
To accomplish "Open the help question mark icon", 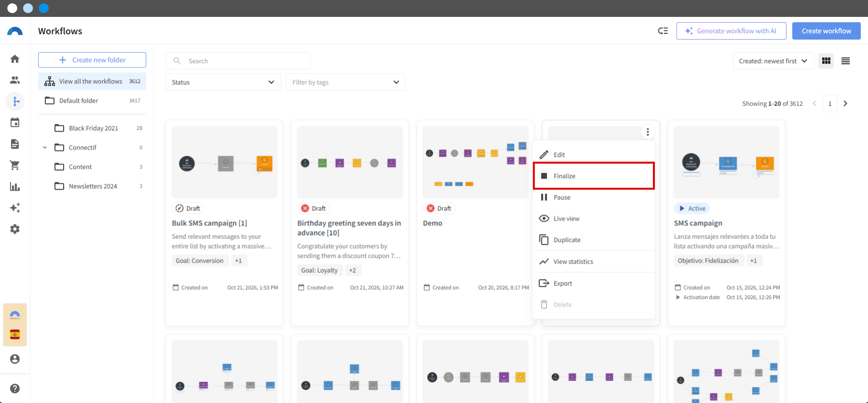I will [15, 389].
